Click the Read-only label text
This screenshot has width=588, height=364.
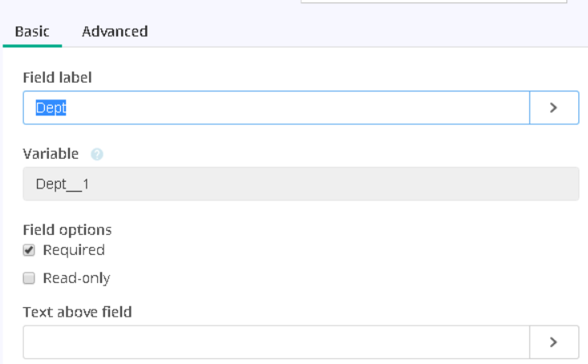pos(76,278)
